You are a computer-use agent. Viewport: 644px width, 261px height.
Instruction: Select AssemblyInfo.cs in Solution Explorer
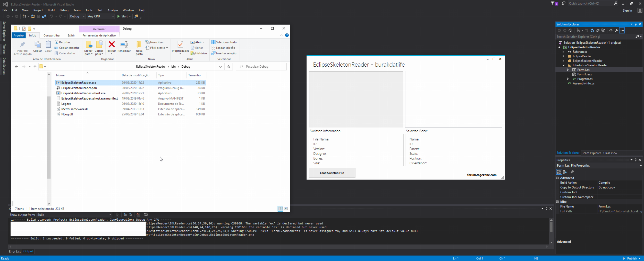583,84
